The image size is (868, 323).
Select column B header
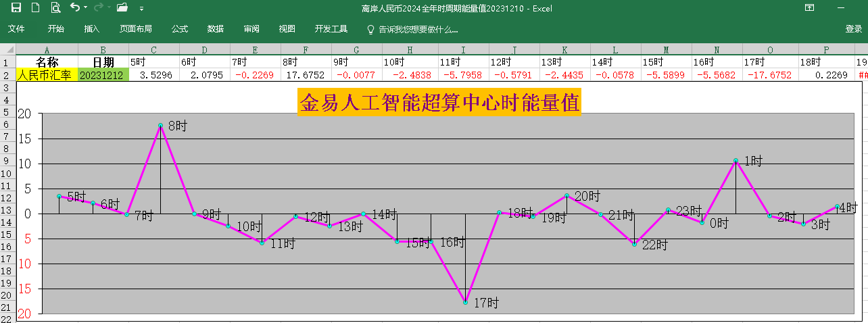point(103,50)
